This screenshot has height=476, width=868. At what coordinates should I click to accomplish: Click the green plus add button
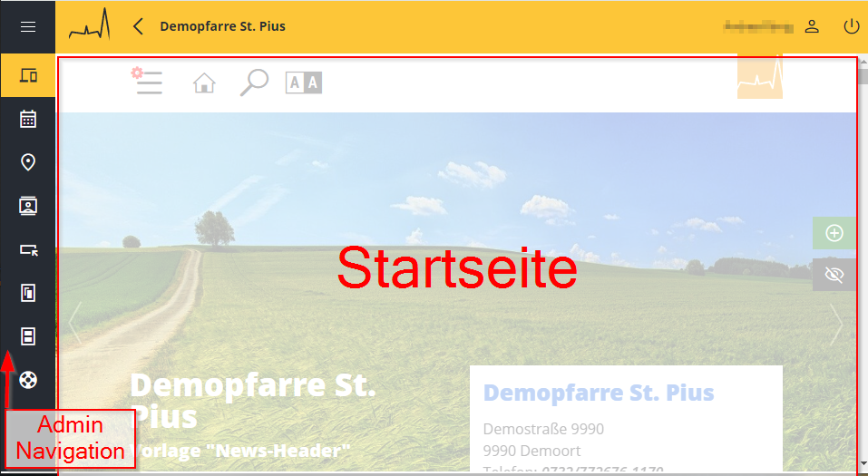[834, 233]
